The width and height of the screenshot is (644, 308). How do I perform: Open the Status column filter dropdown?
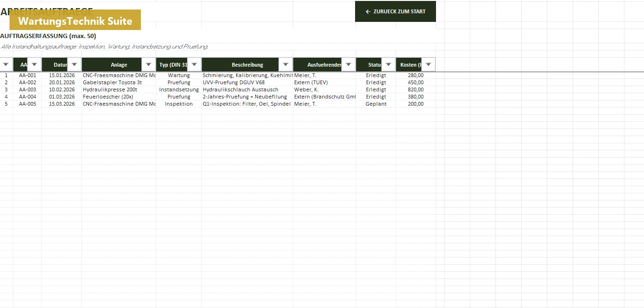point(388,65)
